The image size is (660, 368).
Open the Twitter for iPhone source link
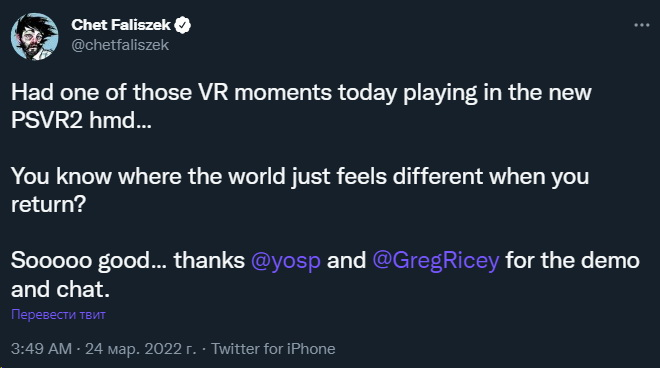[x=273, y=349]
